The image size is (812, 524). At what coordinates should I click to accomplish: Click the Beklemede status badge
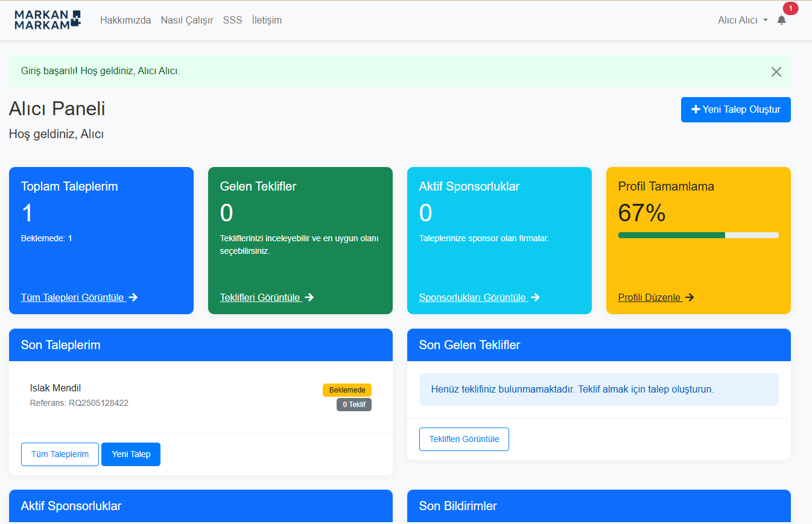[347, 390]
